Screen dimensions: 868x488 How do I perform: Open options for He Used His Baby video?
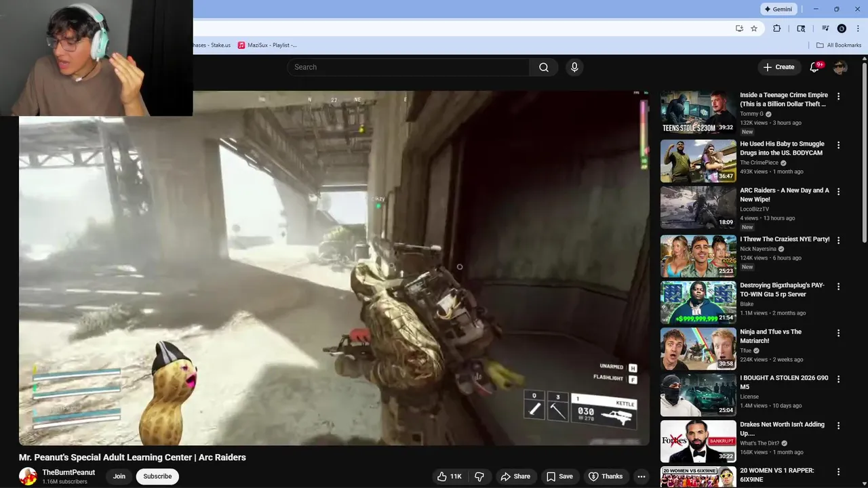pos(838,145)
